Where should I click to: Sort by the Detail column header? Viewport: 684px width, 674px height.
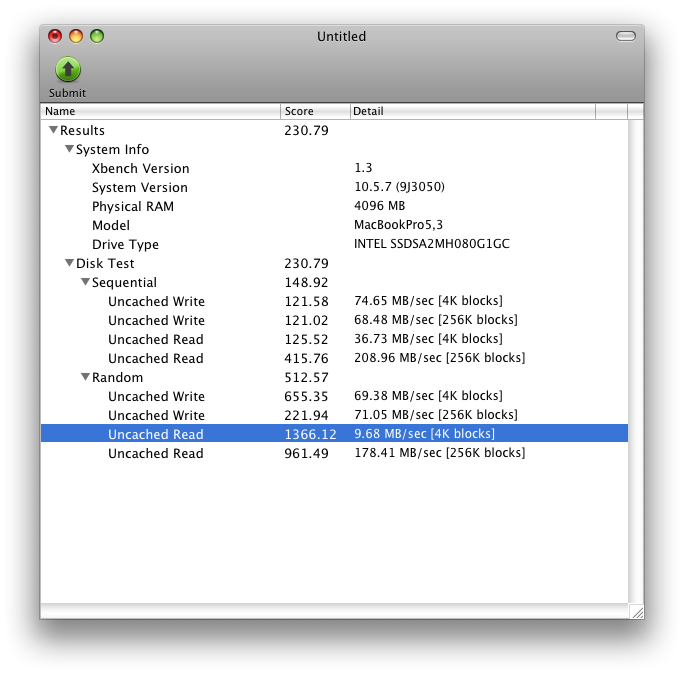[x=472, y=111]
